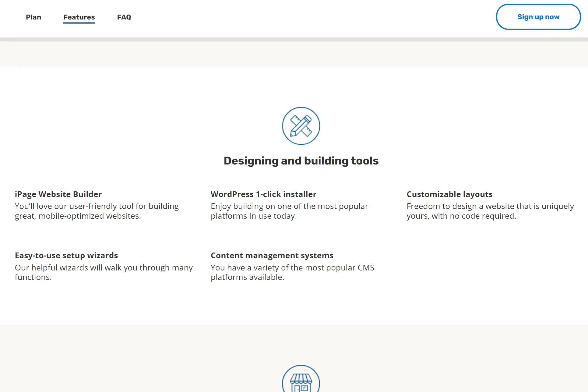Select the Customizable layouts title
Screen dimensions: 588x392
(x=449, y=194)
